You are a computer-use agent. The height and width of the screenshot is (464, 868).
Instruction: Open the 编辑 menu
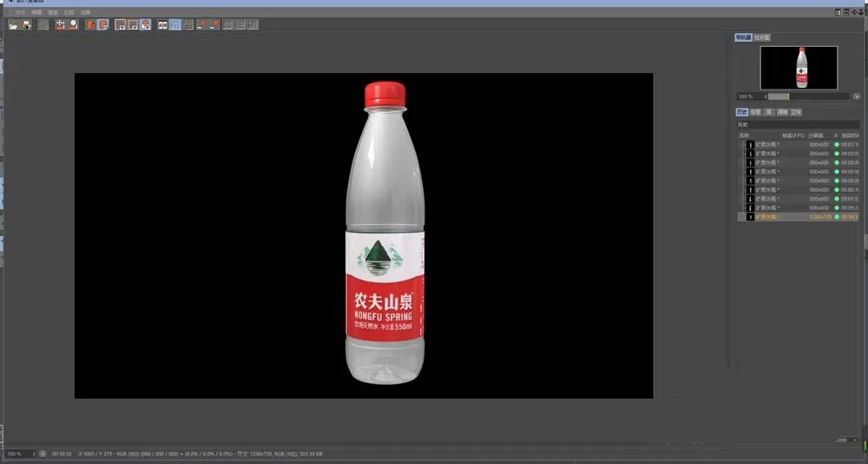click(36, 12)
